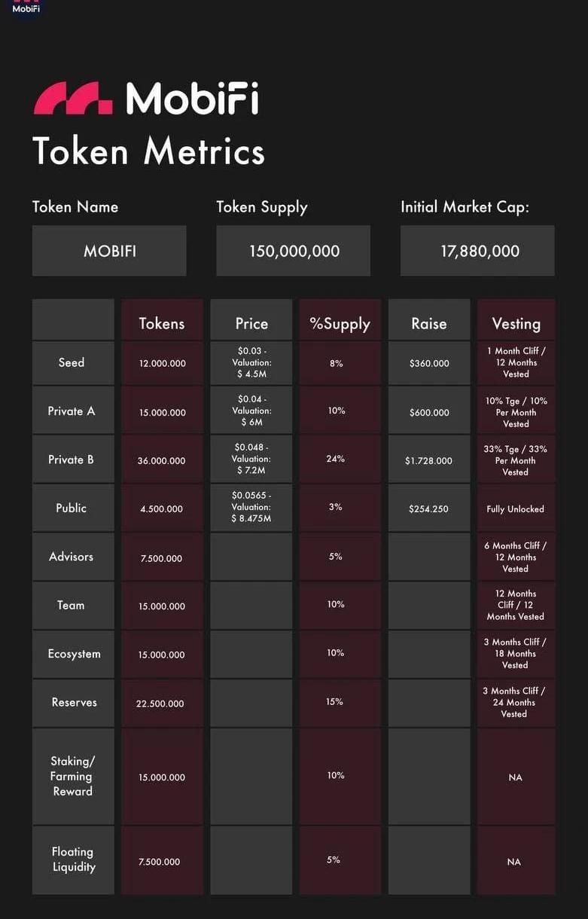This screenshot has width=588, height=919.
Task: Click the MobiFi pink logo icon
Action: tap(73, 99)
